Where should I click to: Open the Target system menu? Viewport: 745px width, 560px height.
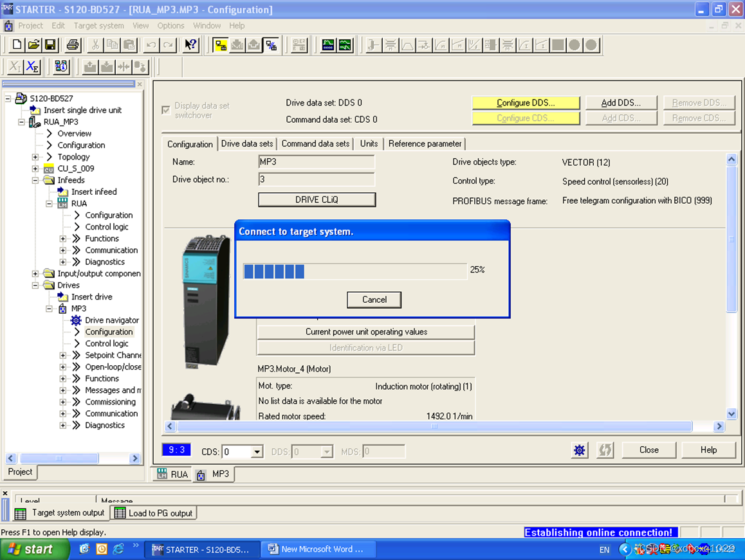99,26
